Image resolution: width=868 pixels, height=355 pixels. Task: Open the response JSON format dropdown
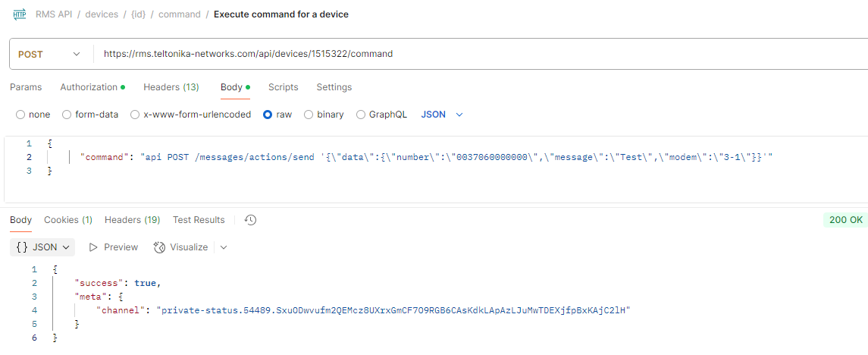click(42, 247)
